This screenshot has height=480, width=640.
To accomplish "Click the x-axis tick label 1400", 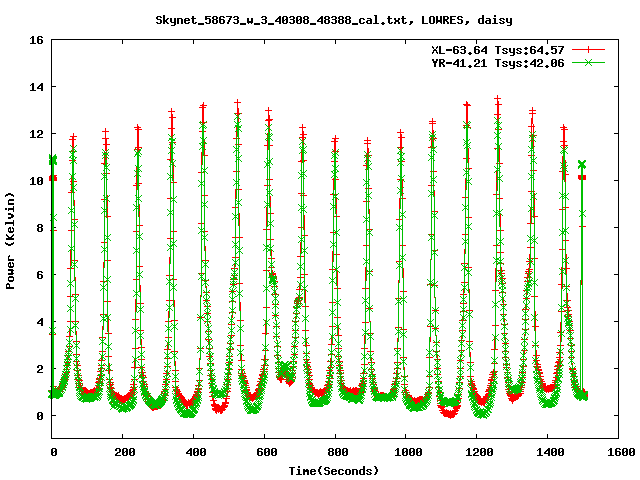I will [550, 452].
